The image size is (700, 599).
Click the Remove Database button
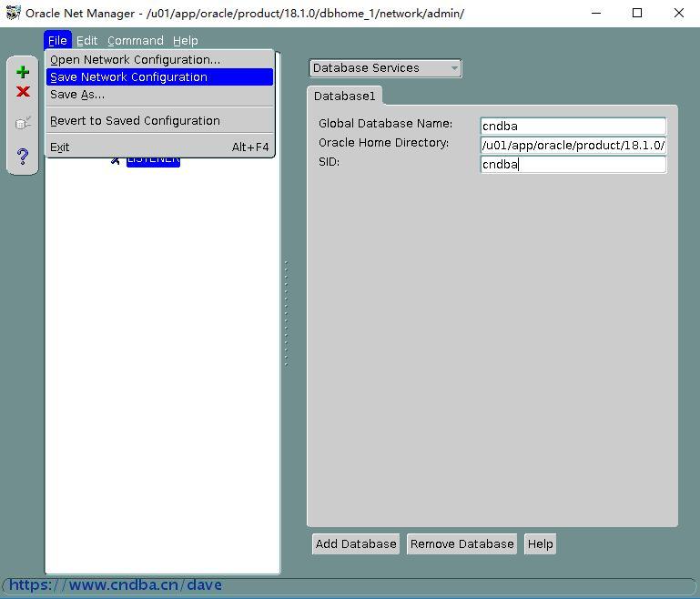pos(462,543)
